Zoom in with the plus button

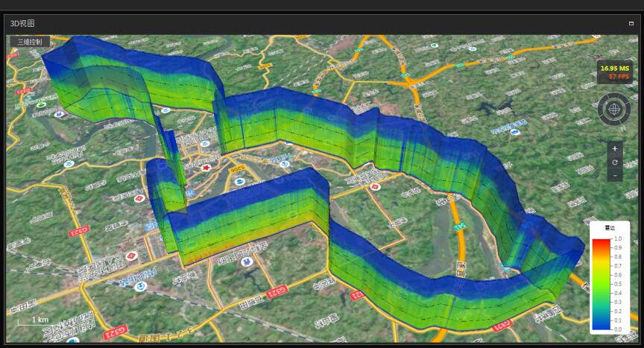pyautogui.click(x=614, y=148)
